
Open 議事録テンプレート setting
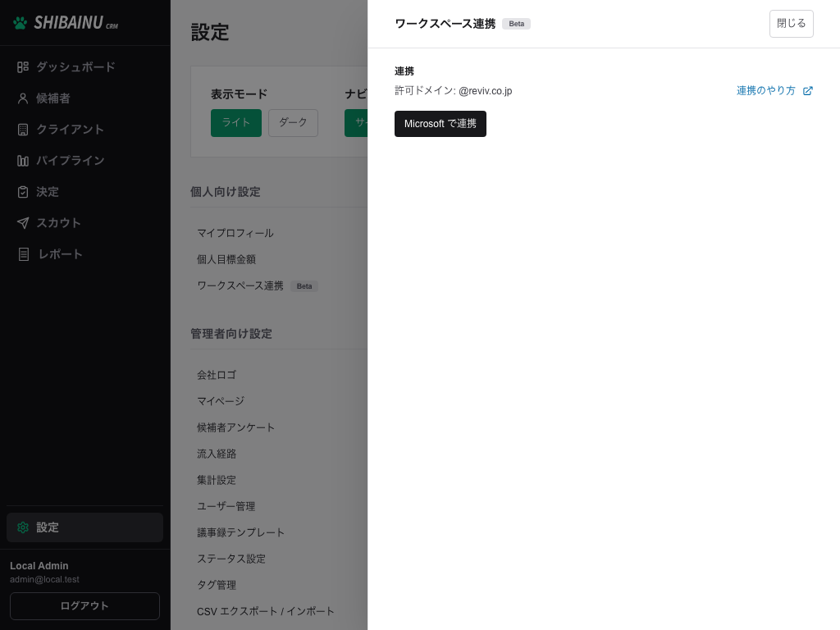click(240, 532)
